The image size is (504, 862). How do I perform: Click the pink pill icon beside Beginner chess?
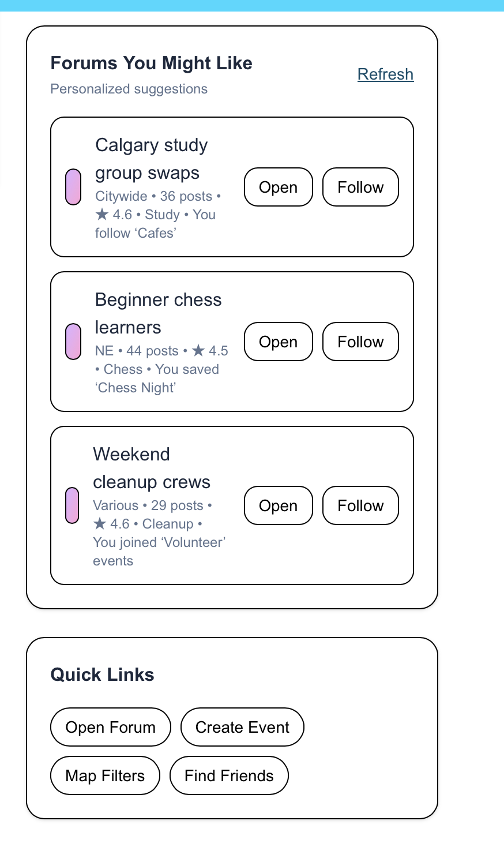pos(73,342)
